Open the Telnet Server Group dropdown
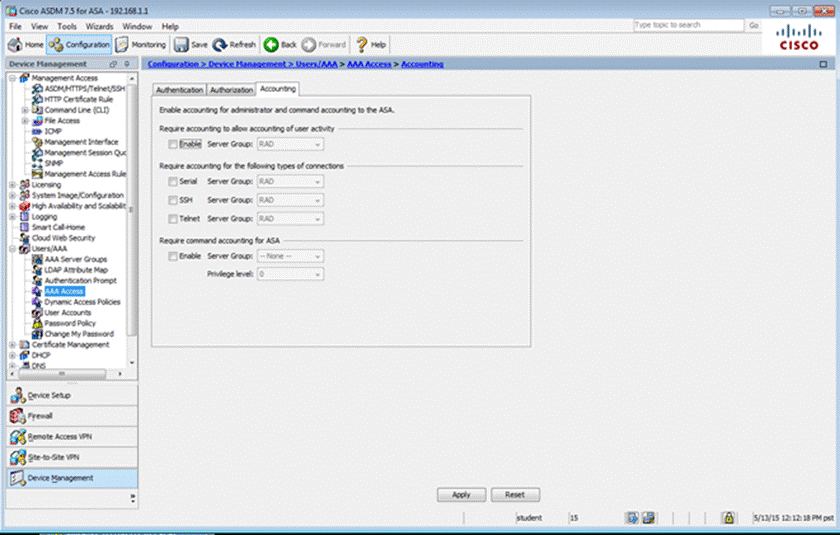This screenshot has width=840, height=535. click(x=290, y=218)
